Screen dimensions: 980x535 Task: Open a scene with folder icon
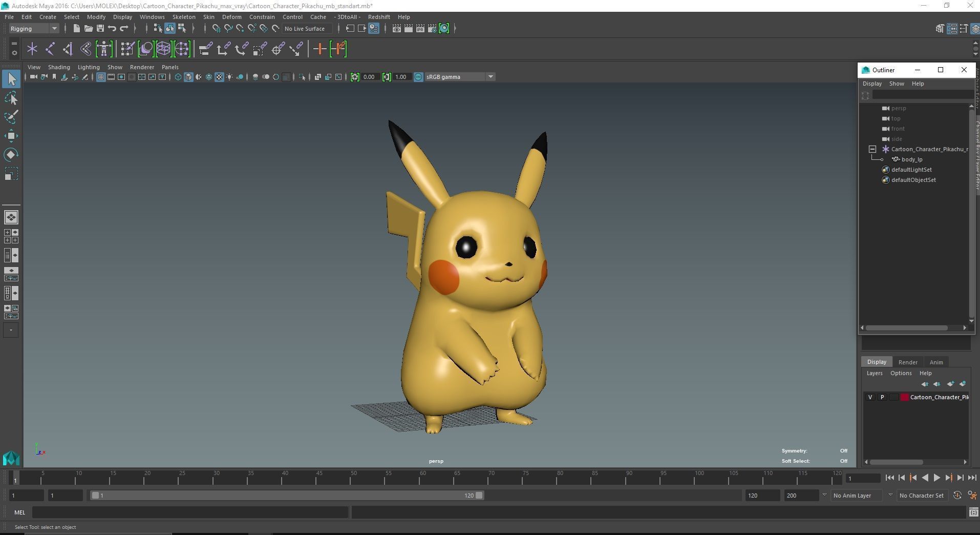click(88, 29)
